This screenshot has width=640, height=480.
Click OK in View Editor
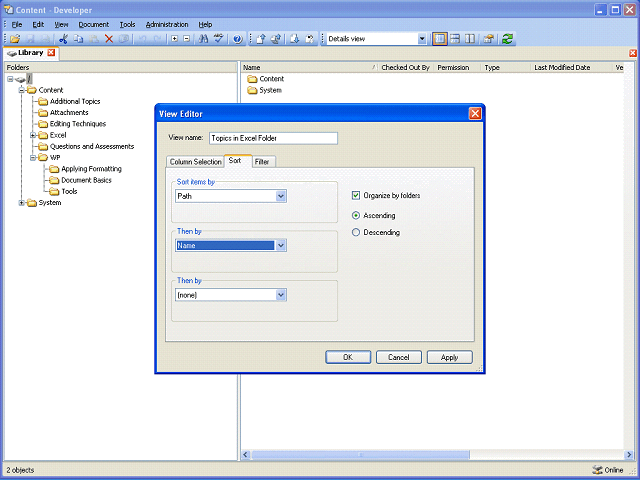(348, 357)
